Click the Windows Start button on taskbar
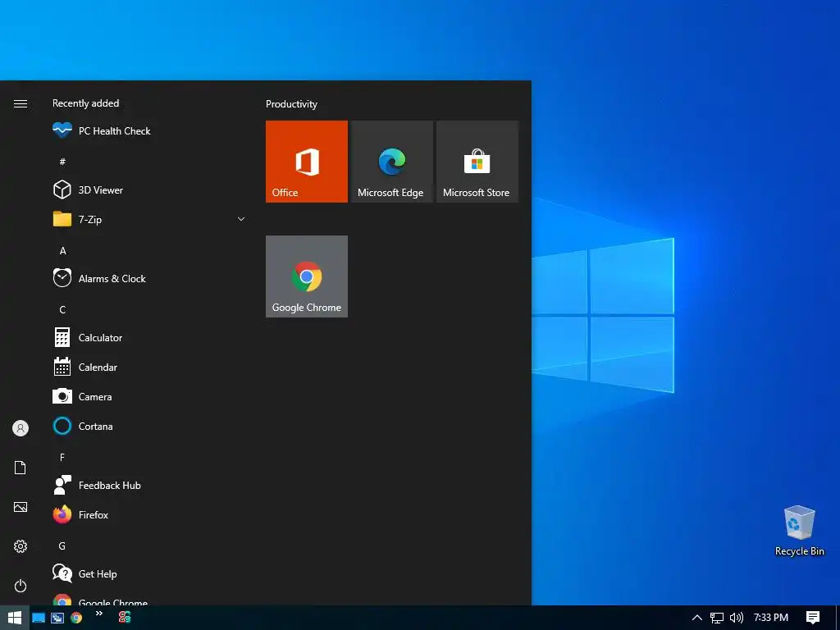This screenshot has width=840, height=630. click(15, 618)
